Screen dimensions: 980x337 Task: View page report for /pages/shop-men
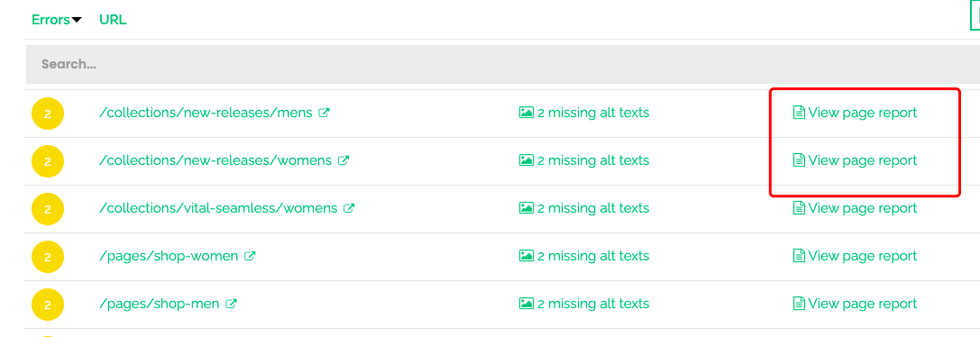pyautogui.click(x=855, y=304)
